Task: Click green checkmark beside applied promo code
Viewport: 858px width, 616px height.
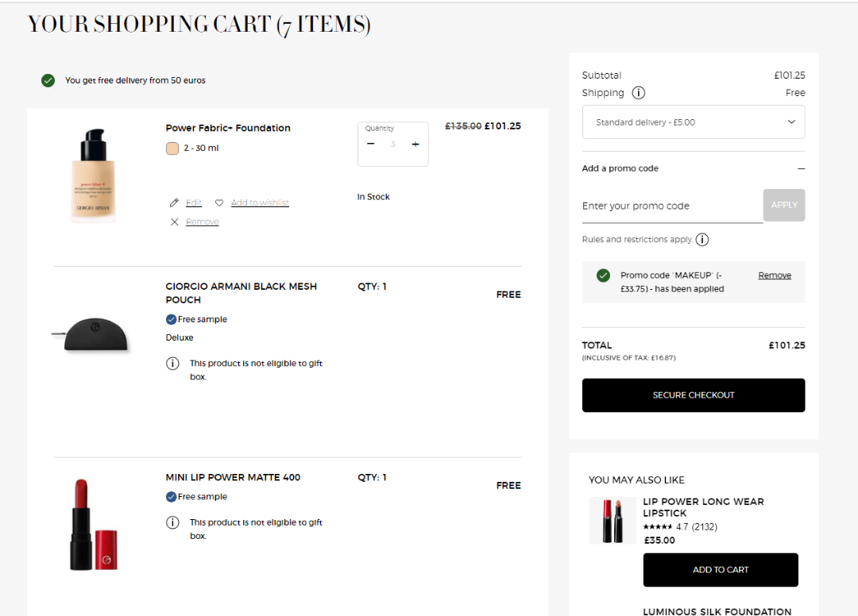Action: [603, 275]
